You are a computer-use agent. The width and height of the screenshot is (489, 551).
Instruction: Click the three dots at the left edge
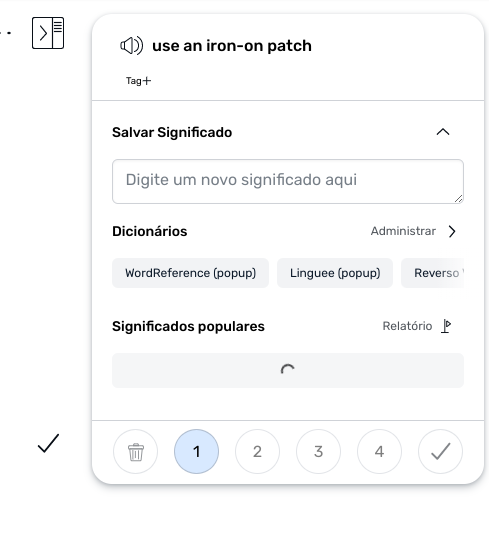click(x=5, y=33)
